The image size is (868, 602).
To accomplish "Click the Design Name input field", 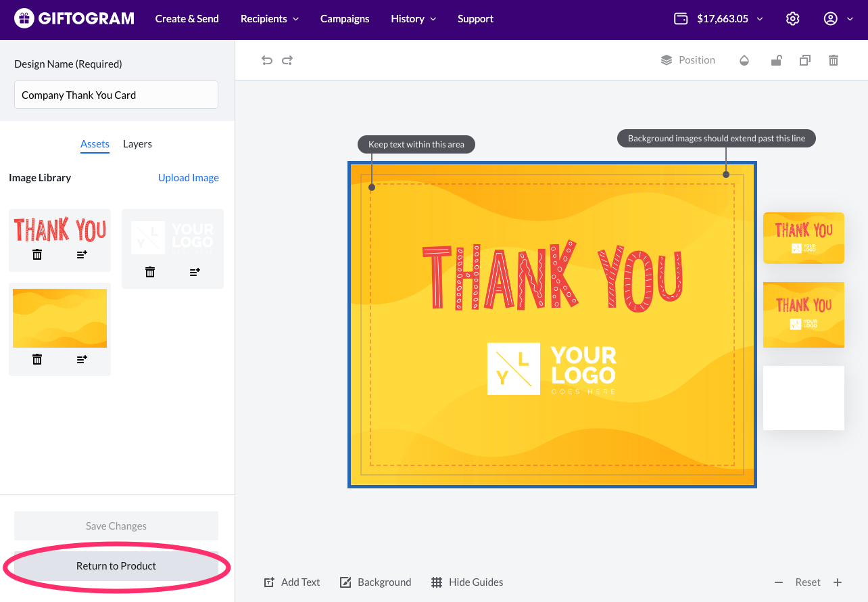I will [x=116, y=95].
